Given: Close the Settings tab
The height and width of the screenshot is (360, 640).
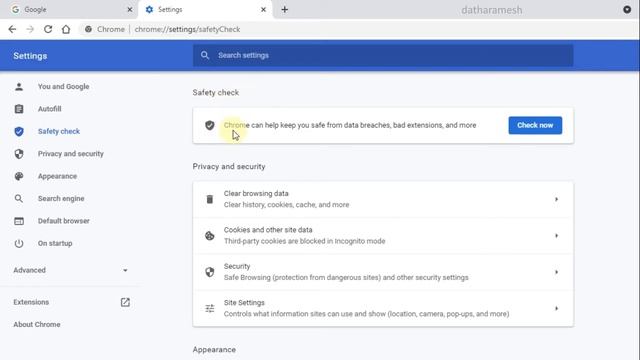Looking at the screenshot, I should click(x=263, y=9).
